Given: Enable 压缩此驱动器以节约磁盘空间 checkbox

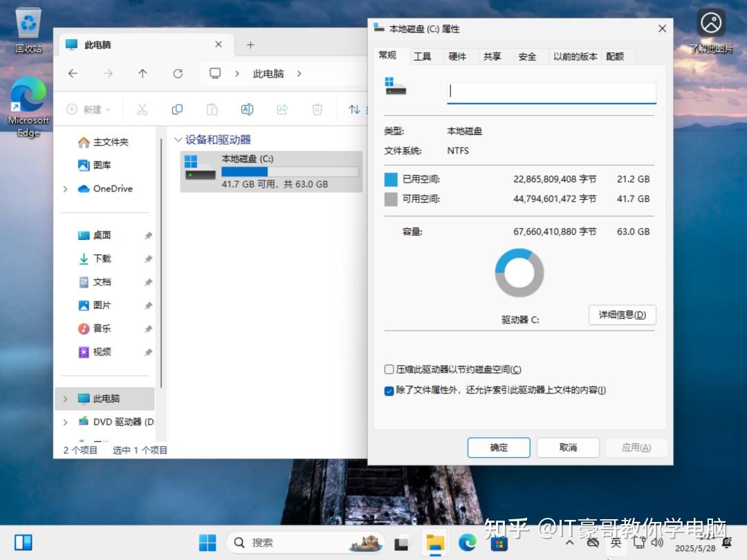Looking at the screenshot, I should pyautogui.click(x=389, y=369).
